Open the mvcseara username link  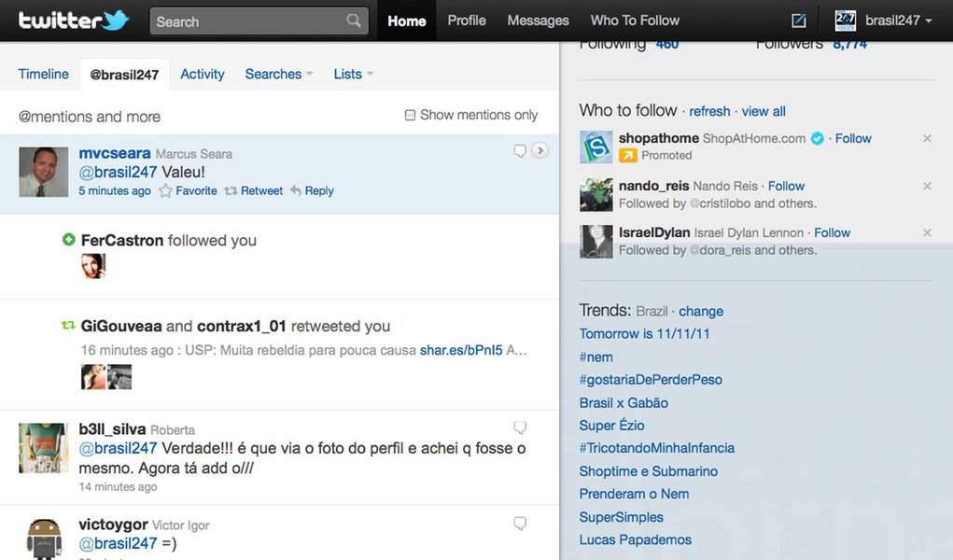tap(115, 153)
